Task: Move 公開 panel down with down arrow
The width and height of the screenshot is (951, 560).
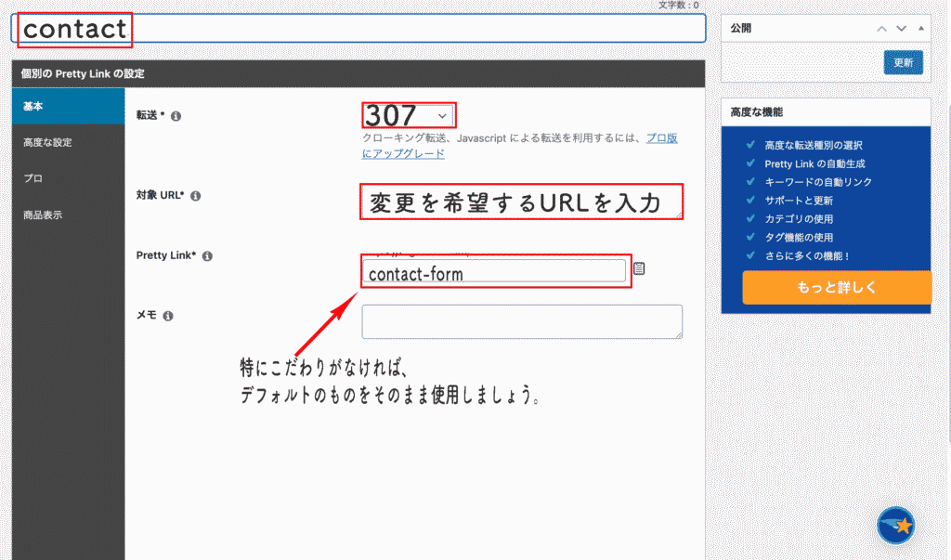Action: point(901,29)
